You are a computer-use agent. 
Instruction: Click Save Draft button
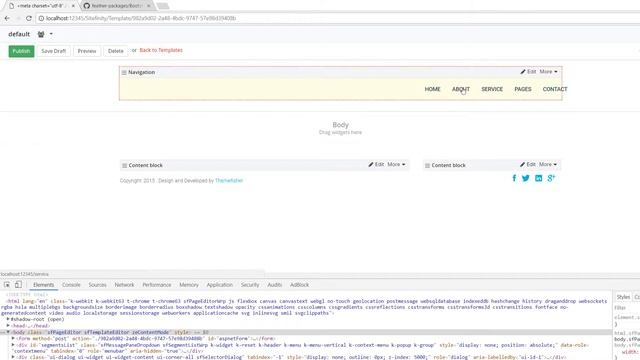tap(53, 51)
